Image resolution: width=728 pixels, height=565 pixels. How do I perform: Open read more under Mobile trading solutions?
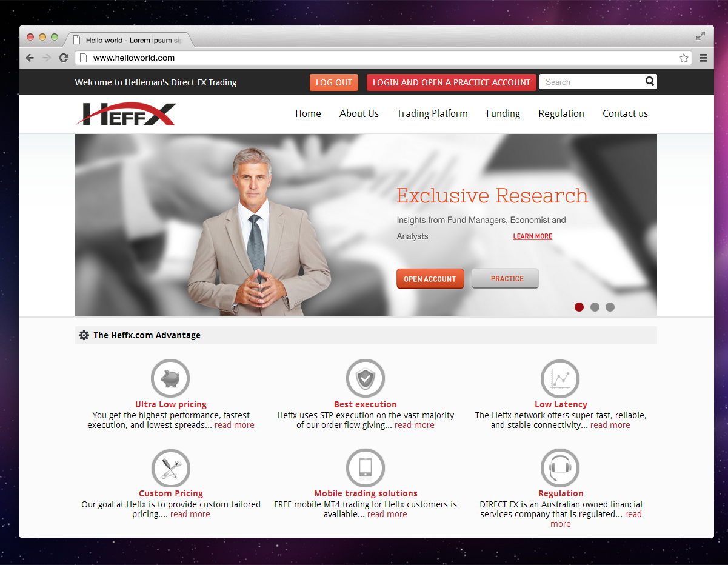click(387, 514)
